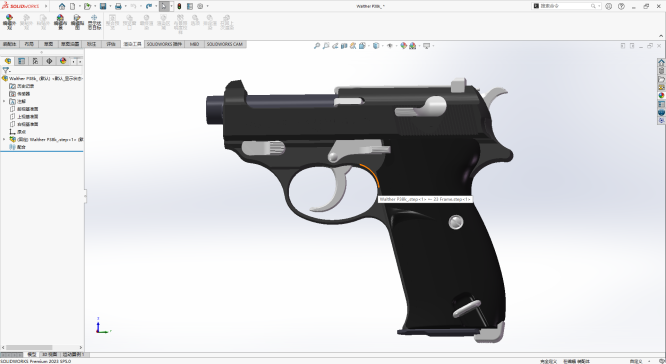This screenshot has width=666, height=364.
Task: Save the document with the floppy disk icon
Action: (x=103, y=6)
